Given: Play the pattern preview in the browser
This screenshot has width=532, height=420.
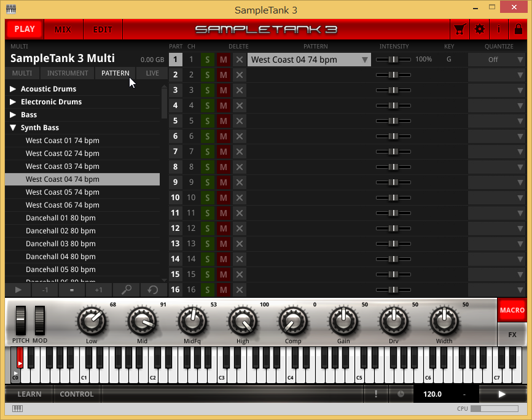Looking at the screenshot, I should [x=18, y=290].
